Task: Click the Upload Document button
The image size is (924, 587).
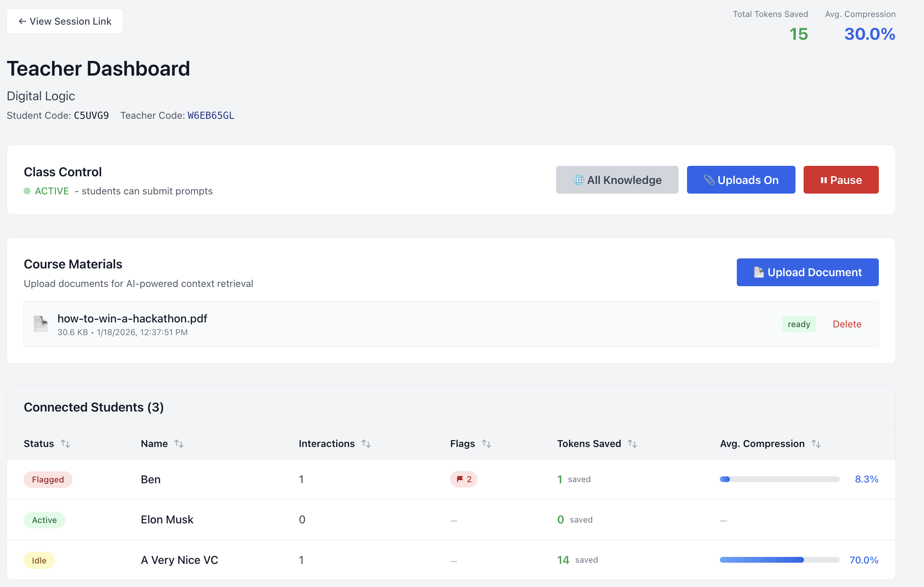Action: [807, 272]
